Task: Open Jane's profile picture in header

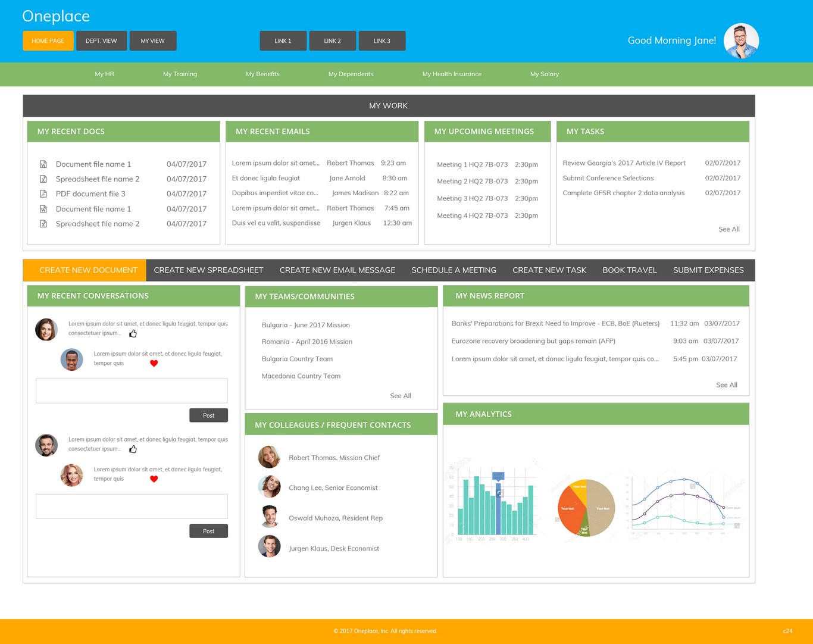Action: click(x=741, y=41)
